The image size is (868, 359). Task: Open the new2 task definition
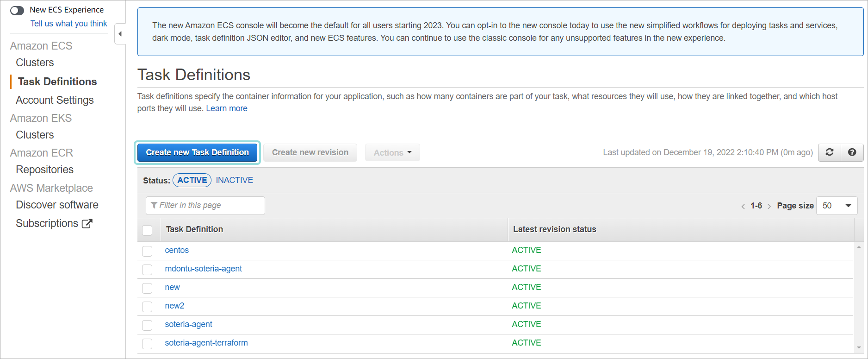pyautogui.click(x=175, y=306)
